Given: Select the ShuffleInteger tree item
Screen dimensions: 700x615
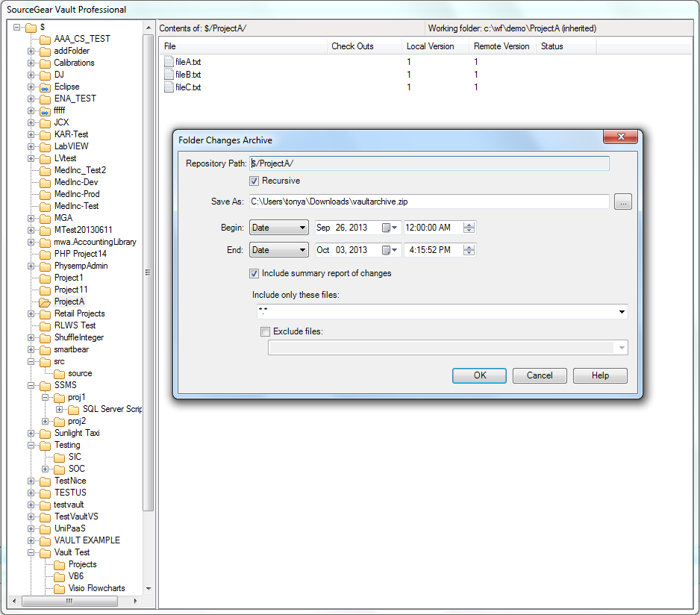Looking at the screenshot, I should tap(79, 337).
